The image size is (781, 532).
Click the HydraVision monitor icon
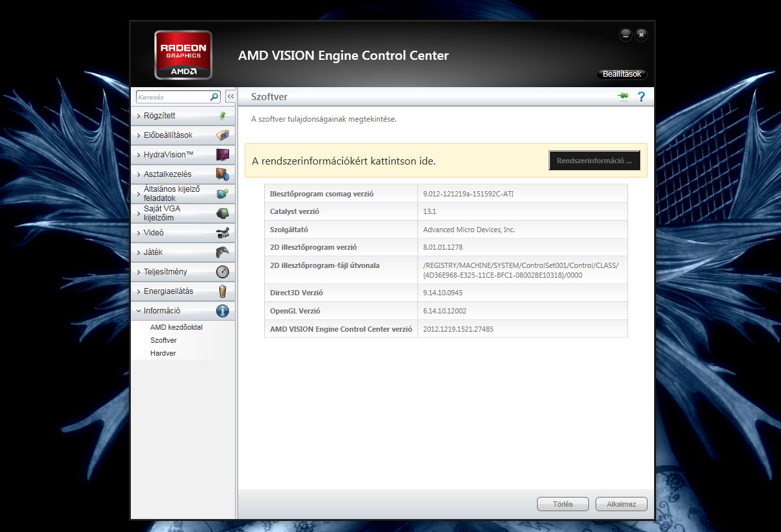pos(222,155)
